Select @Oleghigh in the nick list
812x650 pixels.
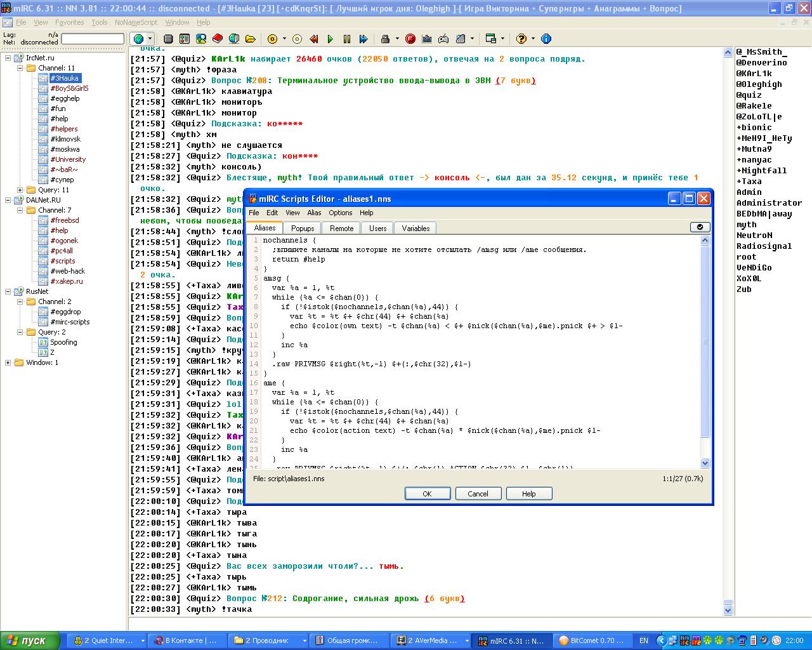point(759,84)
